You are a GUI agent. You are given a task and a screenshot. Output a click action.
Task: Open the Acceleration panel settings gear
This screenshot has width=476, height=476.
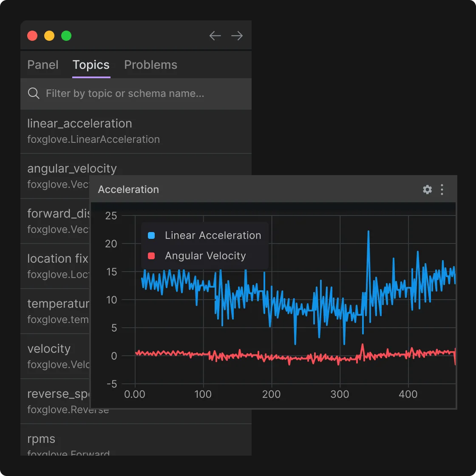(x=427, y=190)
